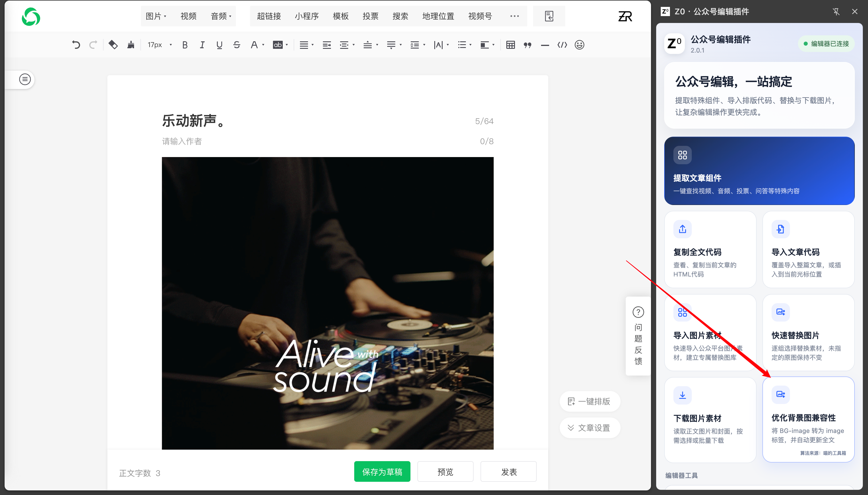Screen dimensions: 868x495
Task: Open the 下载图片素材 card
Action: click(x=710, y=420)
